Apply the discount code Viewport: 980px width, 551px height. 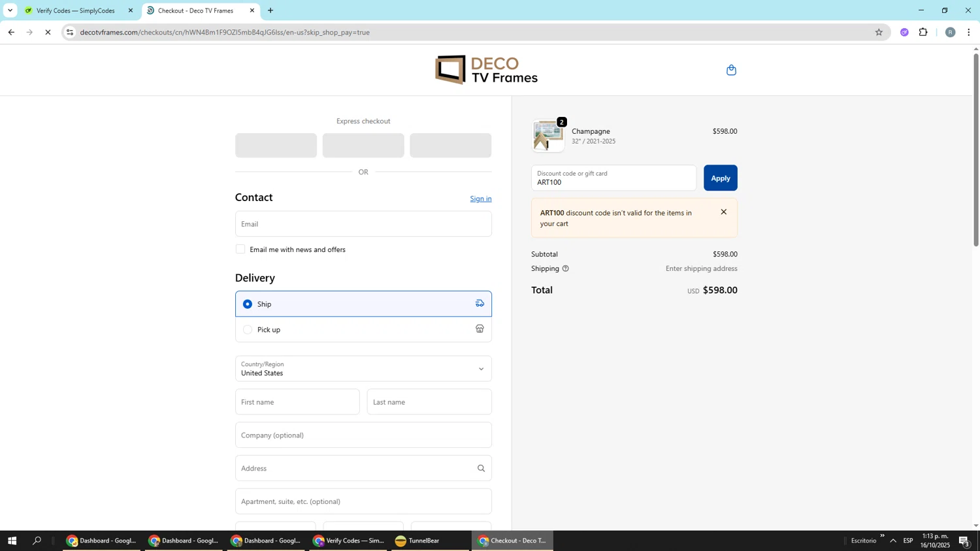(x=720, y=178)
